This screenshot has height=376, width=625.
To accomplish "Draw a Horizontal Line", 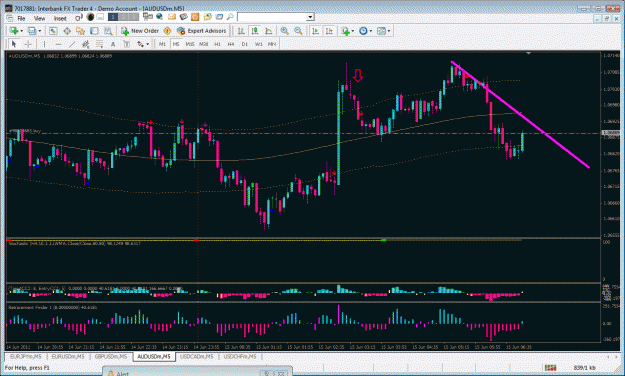I will (x=58, y=44).
